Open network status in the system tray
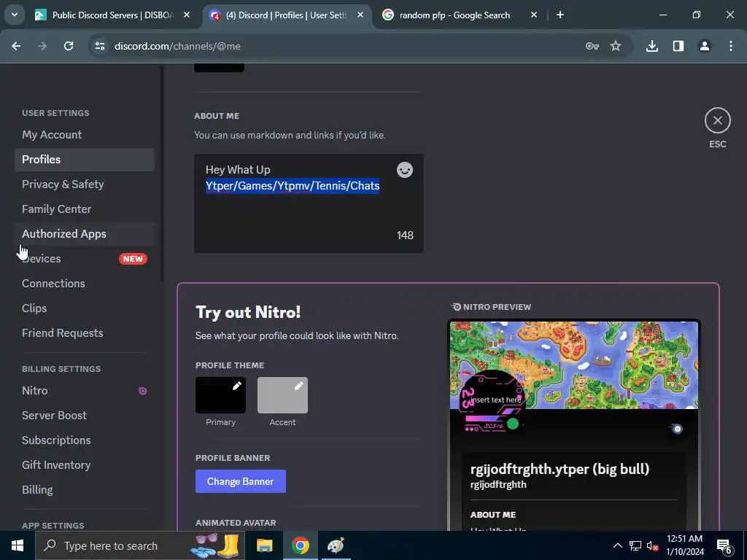This screenshot has height=560, width=747. [x=635, y=545]
